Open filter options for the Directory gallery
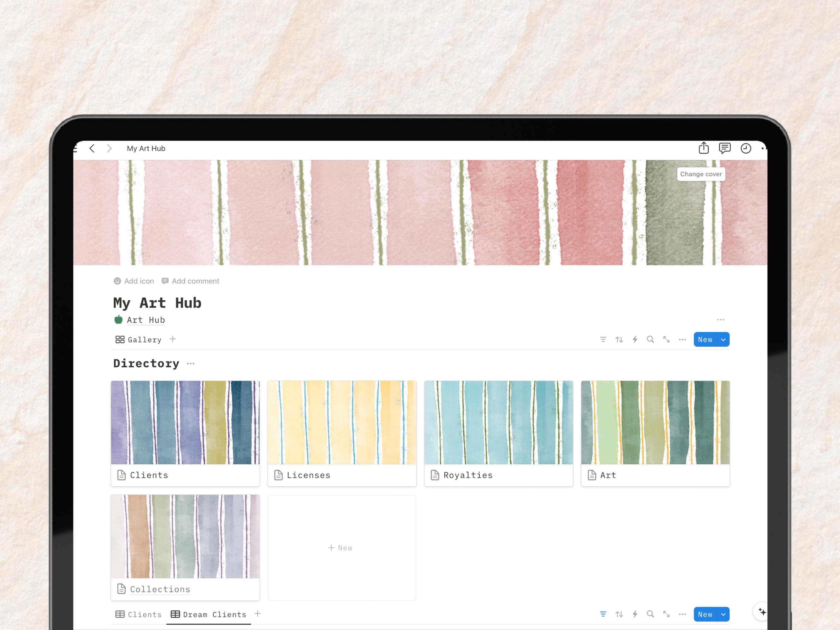The width and height of the screenshot is (840, 630). [603, 339]
